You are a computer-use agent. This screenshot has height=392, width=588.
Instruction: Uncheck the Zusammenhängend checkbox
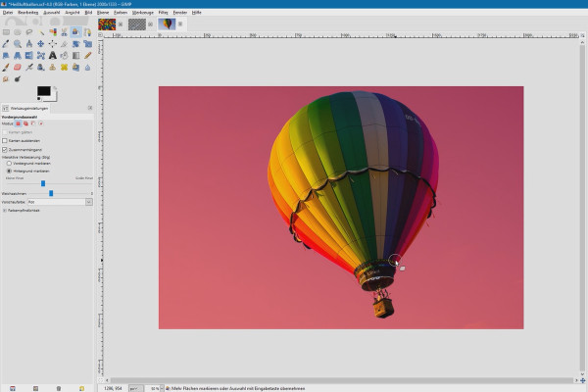click(5, 150)
